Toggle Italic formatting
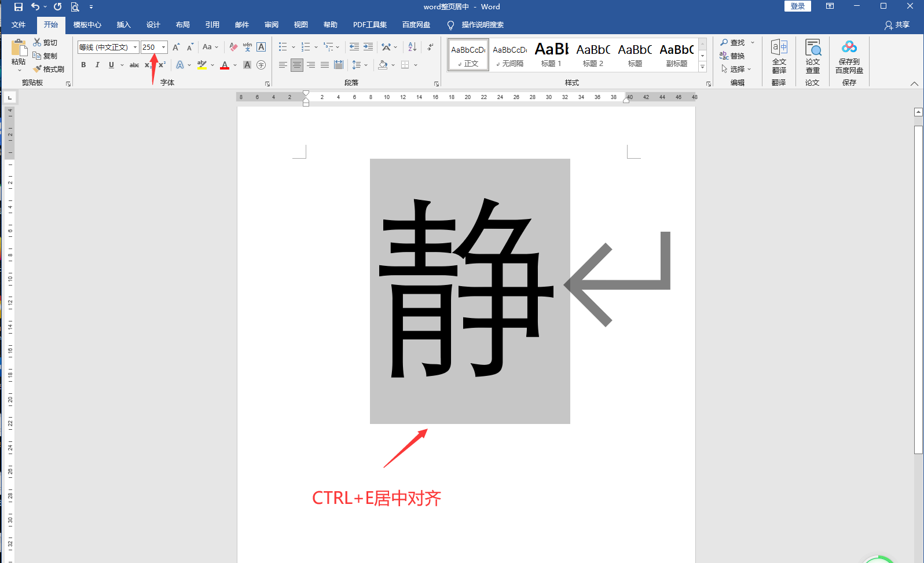This screenshot has height=563, width=924. [97, 65]
